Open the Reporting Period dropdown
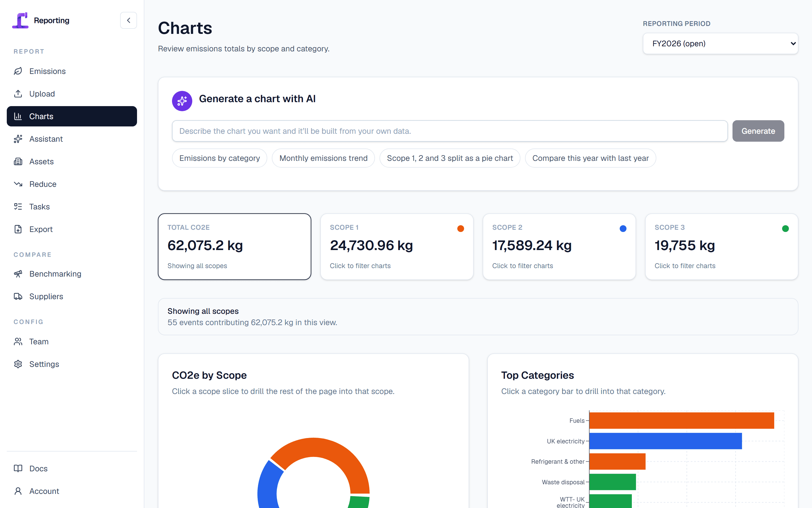Viewport: 812px width, 508px height. (x=720, y=43)
